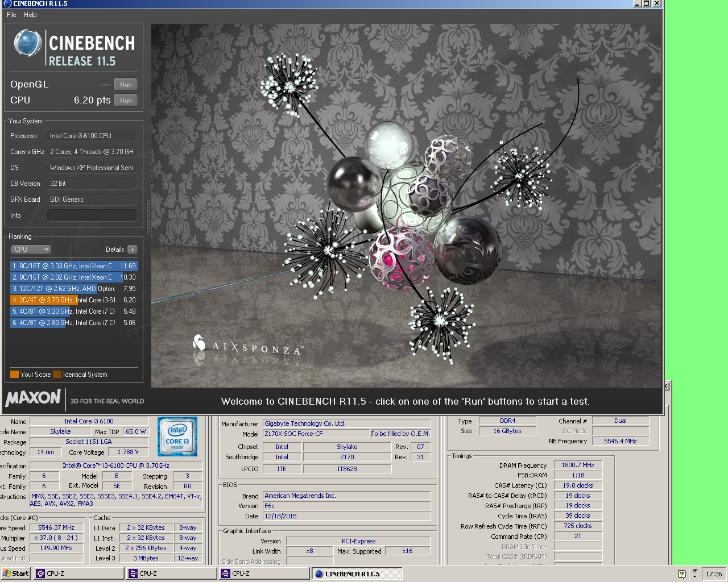Viewport: 728px width, 582px height.
Task: Click into the empty Info field
Action: [x=92, y=215]
